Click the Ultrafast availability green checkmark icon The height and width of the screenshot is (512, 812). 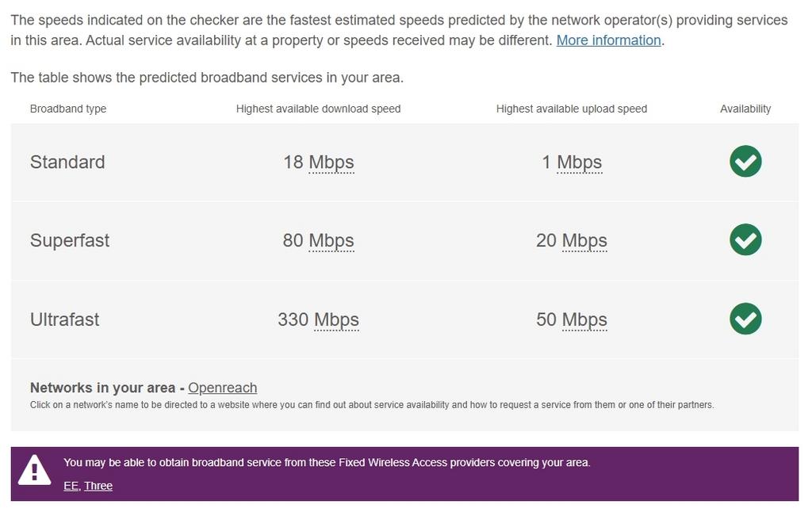point(745,319)
